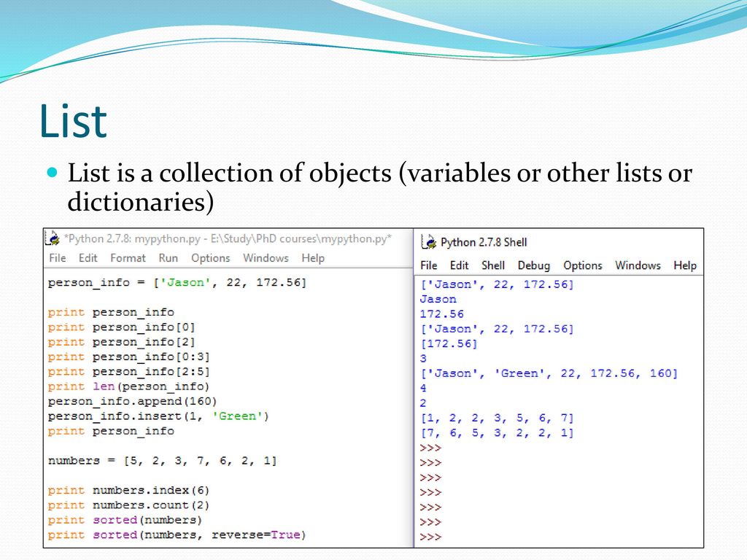Click shell output '172.56' without brackets
Viewport: 747px width, 560px height.
point(441,314)
